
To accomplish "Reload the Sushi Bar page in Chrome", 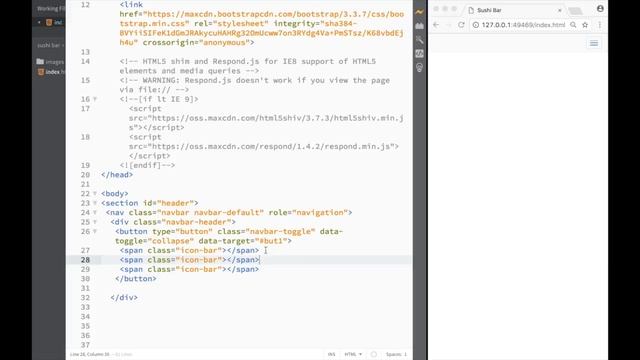I will tap(461, 25).
